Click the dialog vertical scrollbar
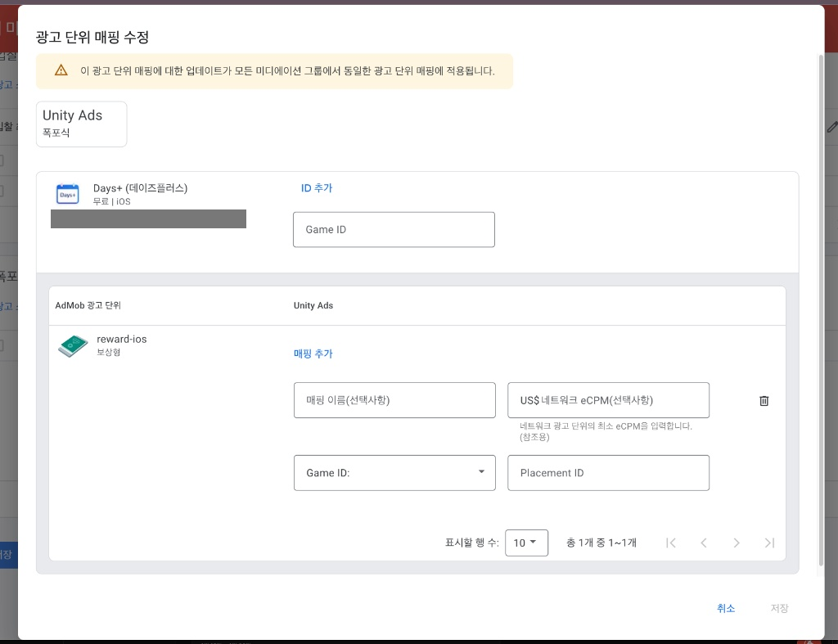 coord(821,310)
